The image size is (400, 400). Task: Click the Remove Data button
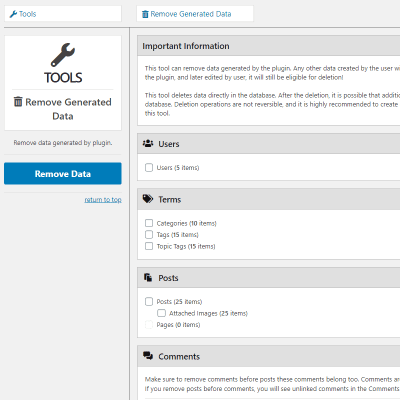point(63,174)
